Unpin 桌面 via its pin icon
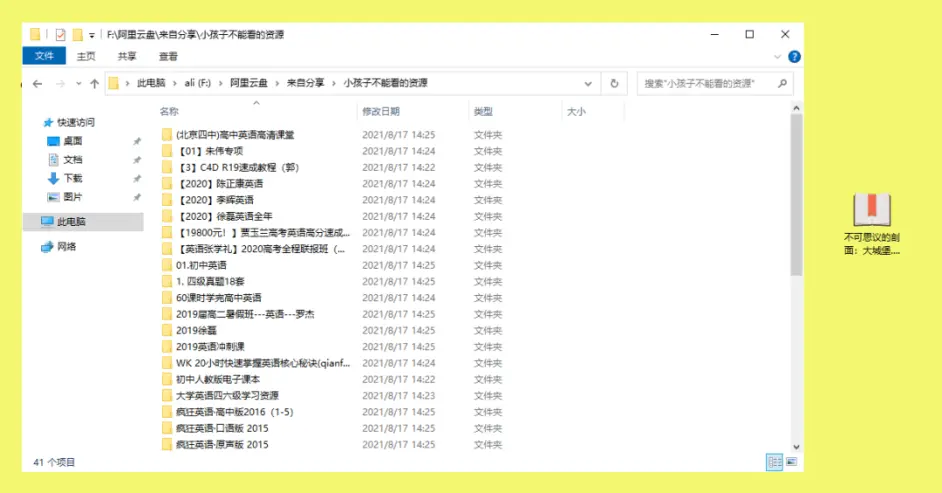 pos(137,141)
